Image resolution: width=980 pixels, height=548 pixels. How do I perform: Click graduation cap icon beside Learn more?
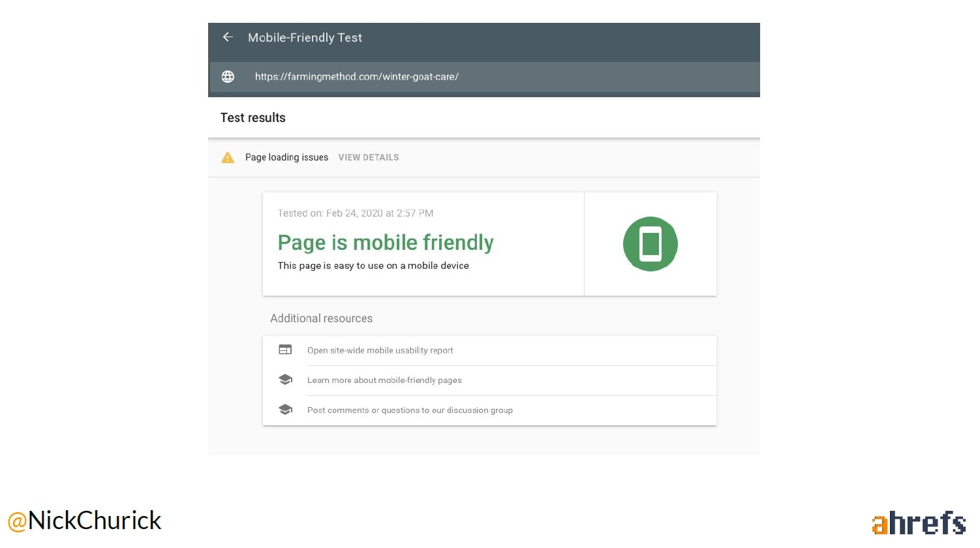coord(285,380)
